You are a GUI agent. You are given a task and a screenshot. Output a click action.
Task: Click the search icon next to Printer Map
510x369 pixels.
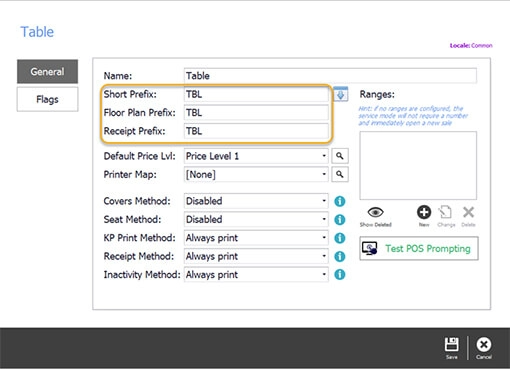[340, 174]
